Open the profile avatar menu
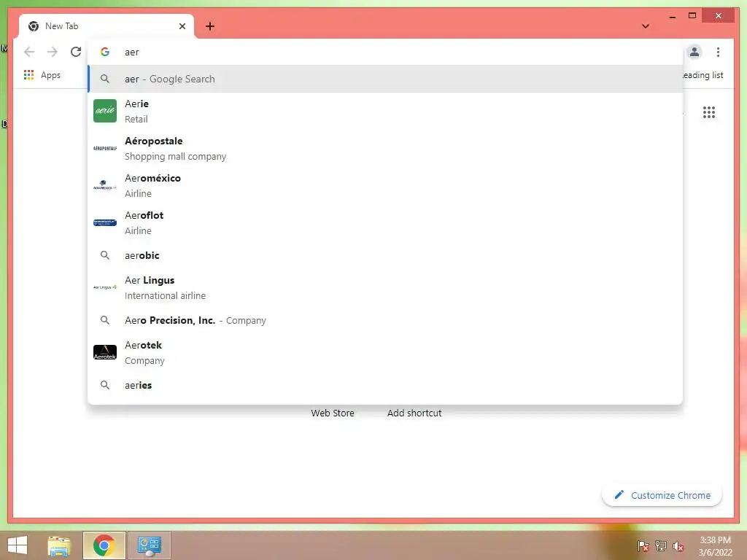Viewport: 747px width, 560px height. pos(694,52)
